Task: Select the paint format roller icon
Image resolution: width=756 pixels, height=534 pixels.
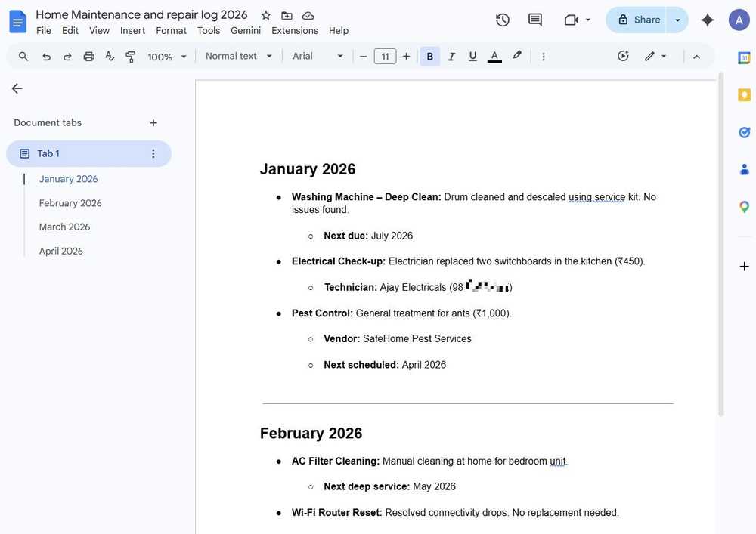Action: tap(130, 57)
